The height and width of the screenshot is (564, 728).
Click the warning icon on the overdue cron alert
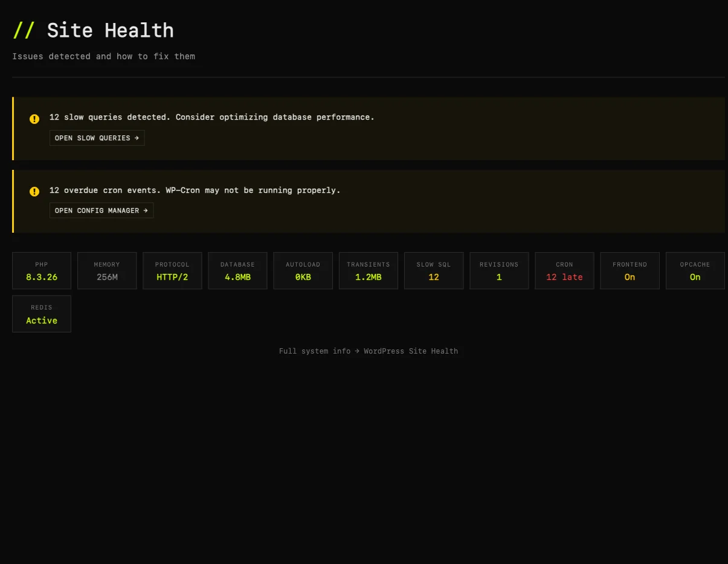pyautogui.click(x=34, y=192)
